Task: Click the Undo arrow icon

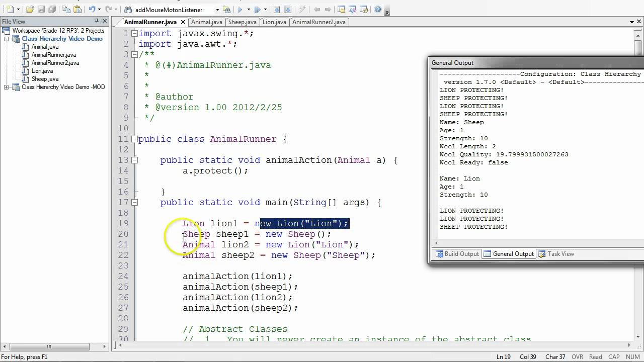Action: click(92, 10)
